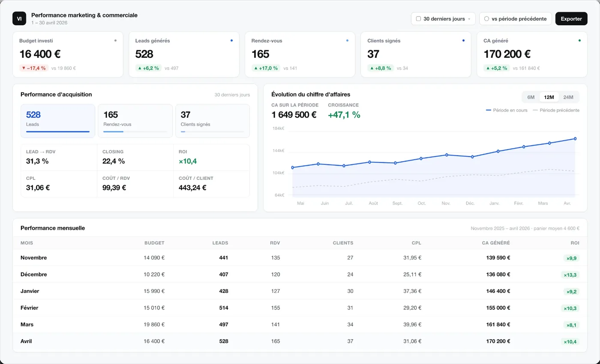Click the ×9,9 ROI badge for Novembre
The image size is (600, 364).
coord(571,258)
